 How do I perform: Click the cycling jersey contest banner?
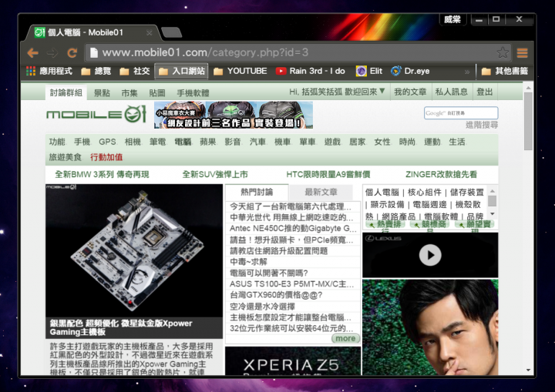click(x=234, y=115)
